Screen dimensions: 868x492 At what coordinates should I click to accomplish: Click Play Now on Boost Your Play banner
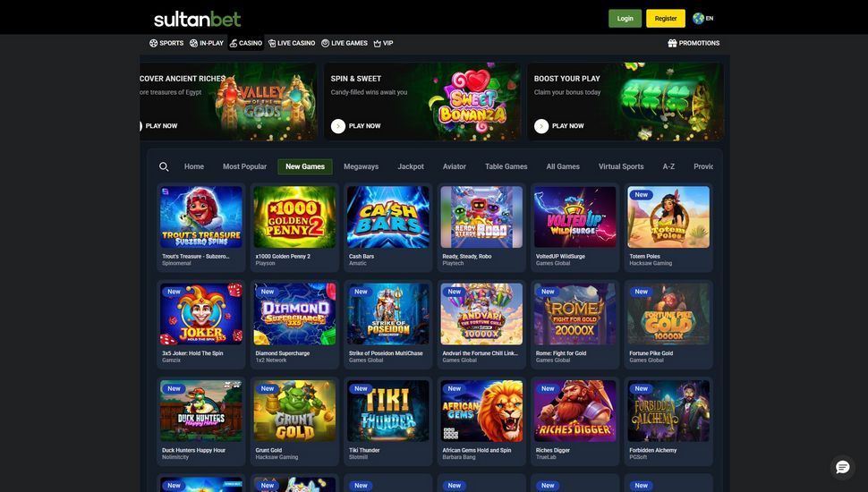559,126
